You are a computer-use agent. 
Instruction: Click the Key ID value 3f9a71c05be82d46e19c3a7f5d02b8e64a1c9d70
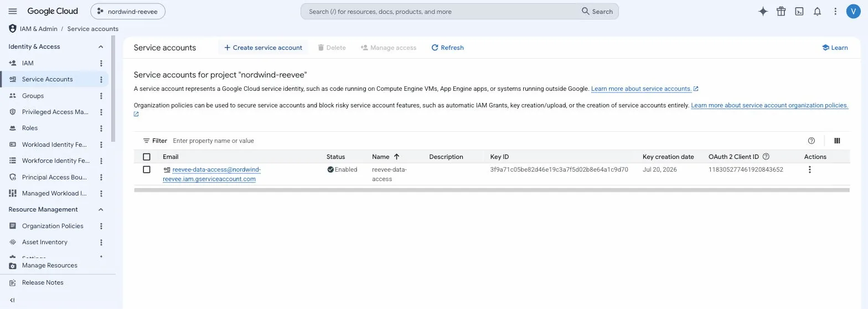pos(559,169)
